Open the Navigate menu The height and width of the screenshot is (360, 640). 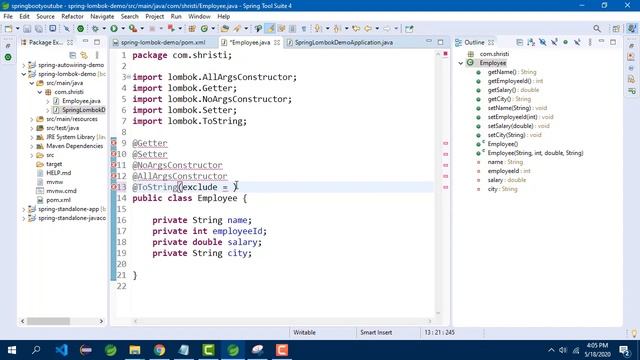(102, 16)
